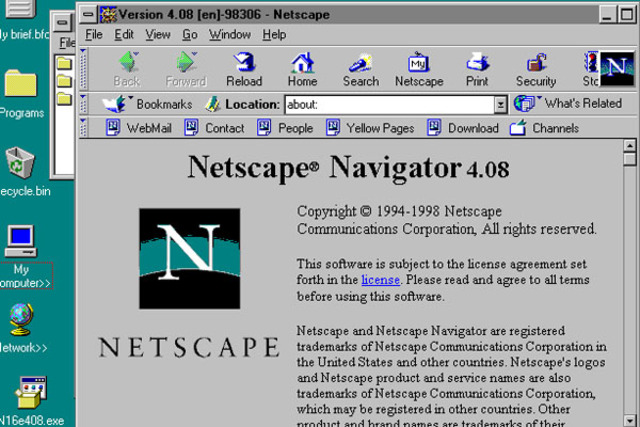This screenshot has width=640, height=427.
Task: Collapse the personal toolbar grip handle
Action: tap(83, 128)
